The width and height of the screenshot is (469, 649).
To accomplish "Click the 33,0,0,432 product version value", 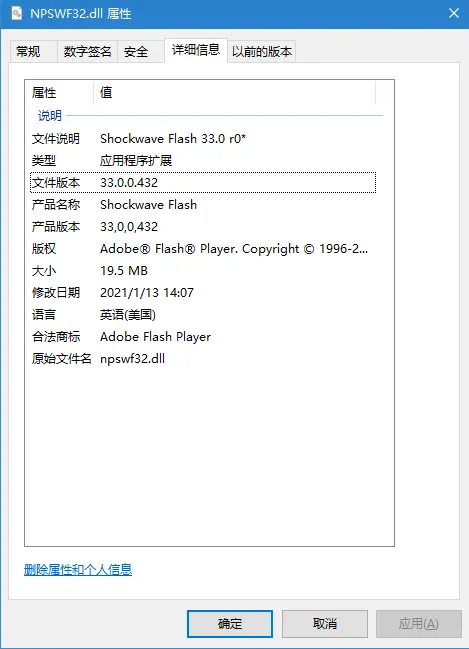I will [x=129, y=227].
